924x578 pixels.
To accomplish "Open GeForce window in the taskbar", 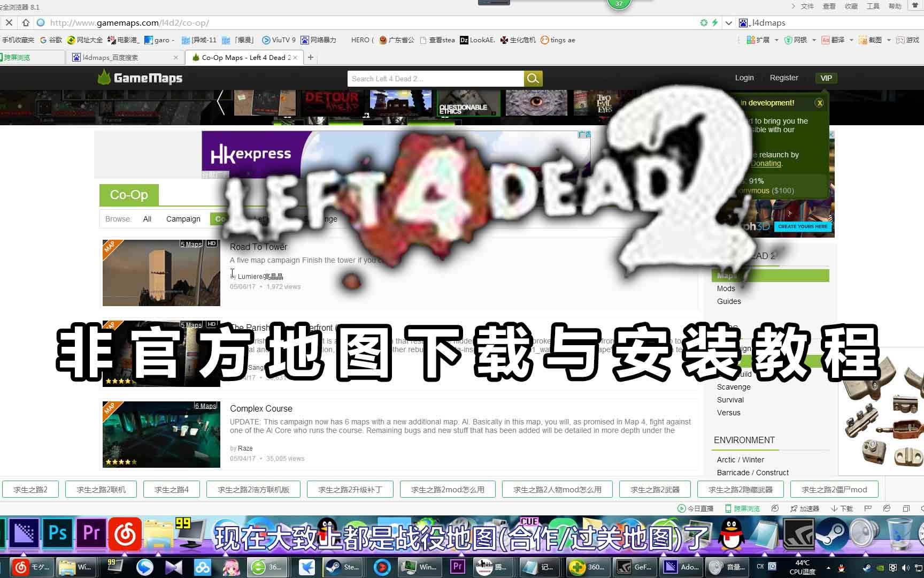I will tap(634, 567).
